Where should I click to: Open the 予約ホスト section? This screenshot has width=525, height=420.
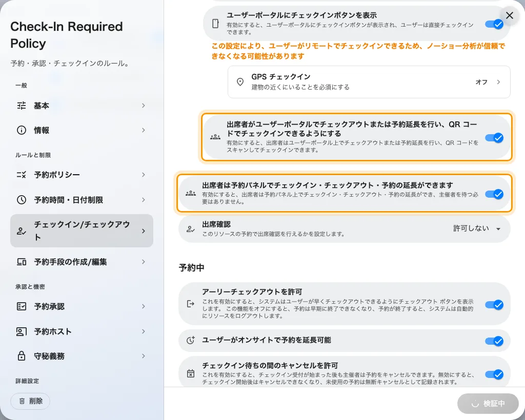82,331
